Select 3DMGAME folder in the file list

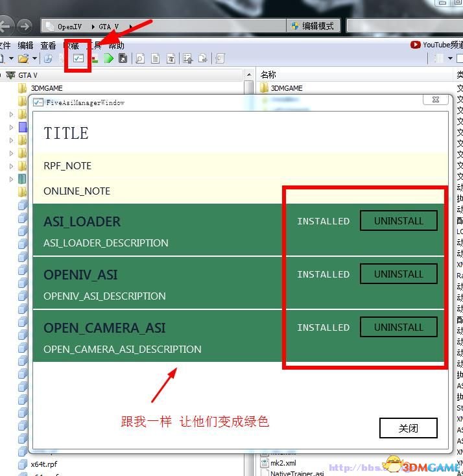click(287, 88)
